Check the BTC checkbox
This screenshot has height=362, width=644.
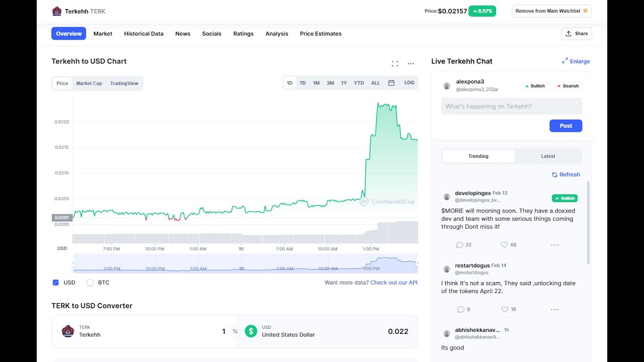click(90, 283)
